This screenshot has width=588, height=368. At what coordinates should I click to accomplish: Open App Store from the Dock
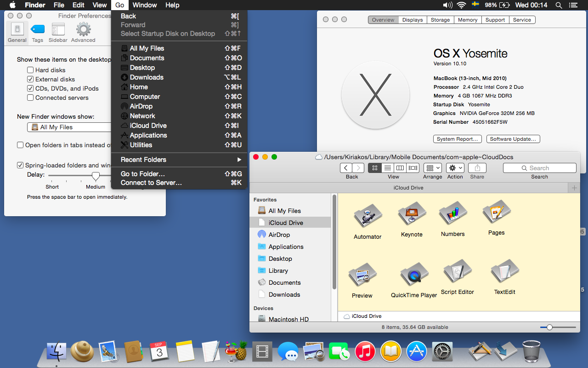coord(417,352)
